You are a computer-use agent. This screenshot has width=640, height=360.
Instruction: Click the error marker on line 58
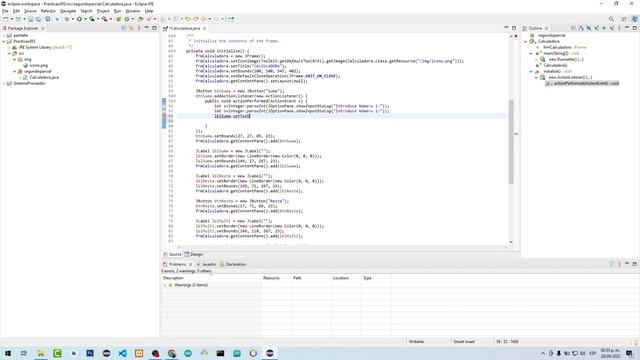[164, 116]
